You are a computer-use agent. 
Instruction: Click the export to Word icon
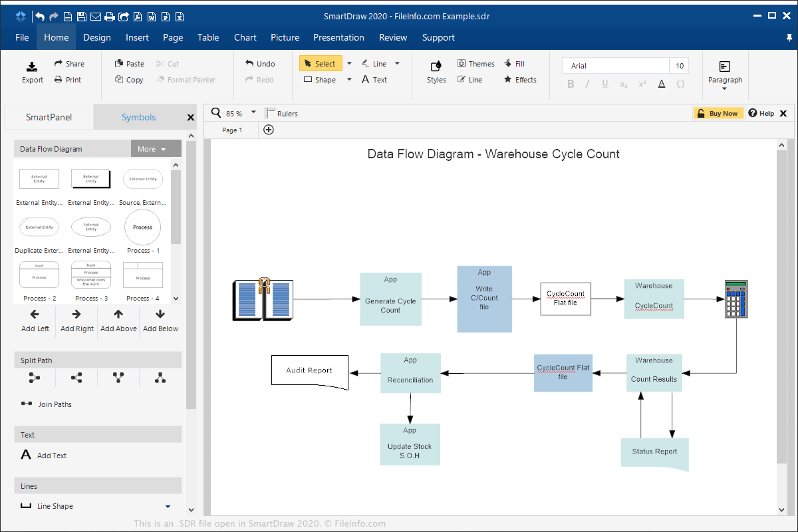click(152, 16)
